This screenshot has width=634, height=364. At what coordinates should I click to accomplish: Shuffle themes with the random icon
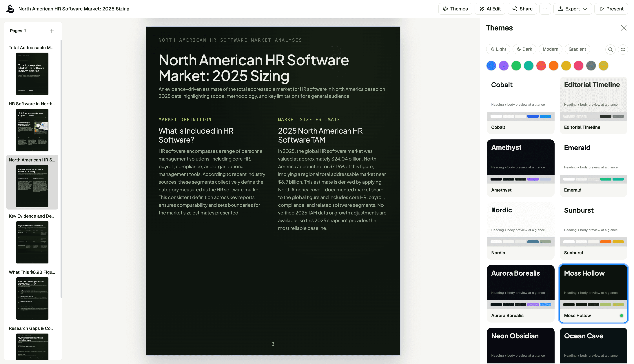coord(623,50)
